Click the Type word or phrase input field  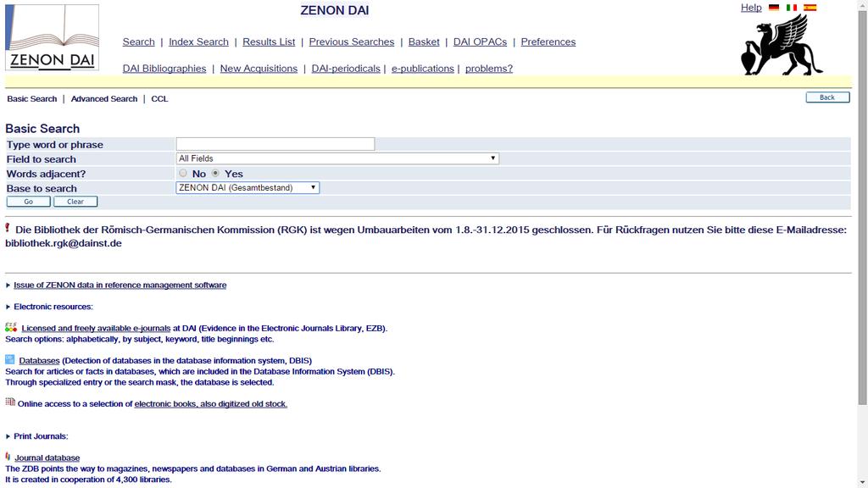[275, 144]
